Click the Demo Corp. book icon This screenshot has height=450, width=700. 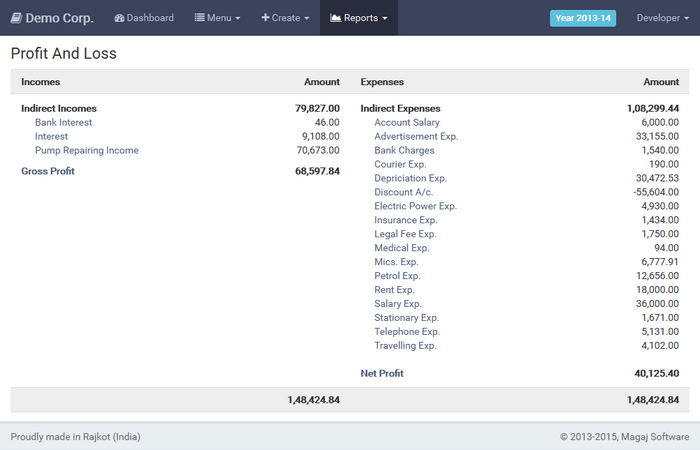point(16,18)
